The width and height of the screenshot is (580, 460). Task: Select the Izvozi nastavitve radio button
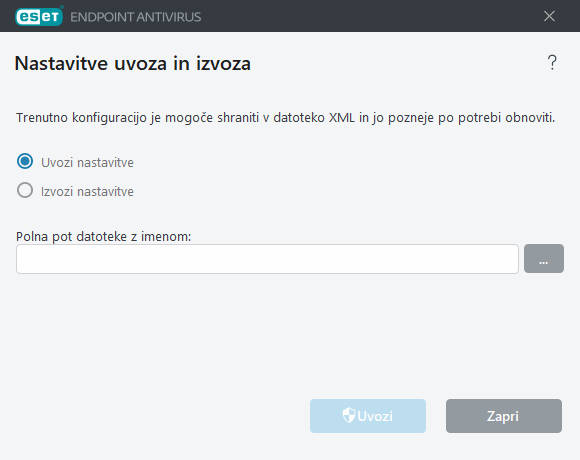tap(25, 190)
